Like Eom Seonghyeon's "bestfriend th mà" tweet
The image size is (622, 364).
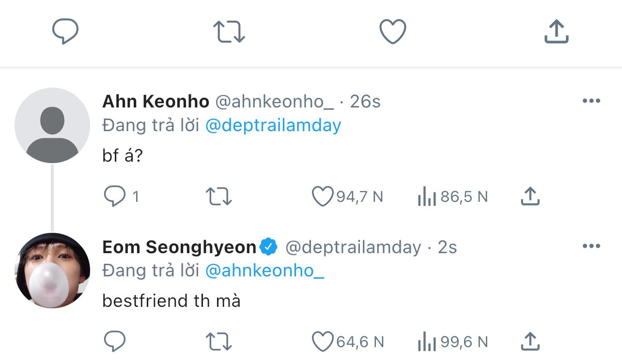coord(323,342)
